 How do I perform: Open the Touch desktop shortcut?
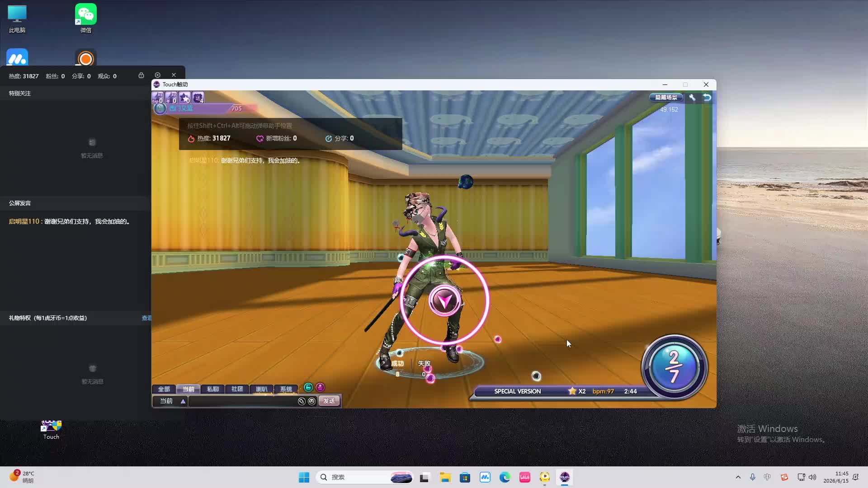click(51, 430)
